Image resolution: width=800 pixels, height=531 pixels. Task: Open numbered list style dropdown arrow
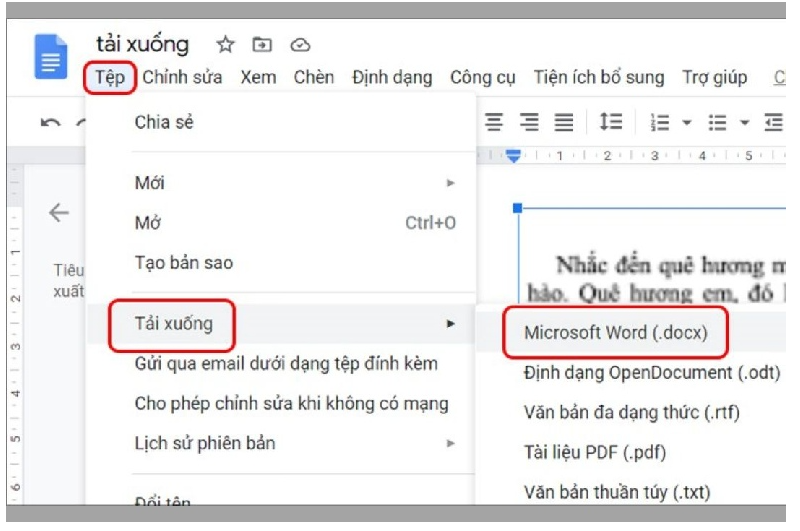tap(687, 122)
